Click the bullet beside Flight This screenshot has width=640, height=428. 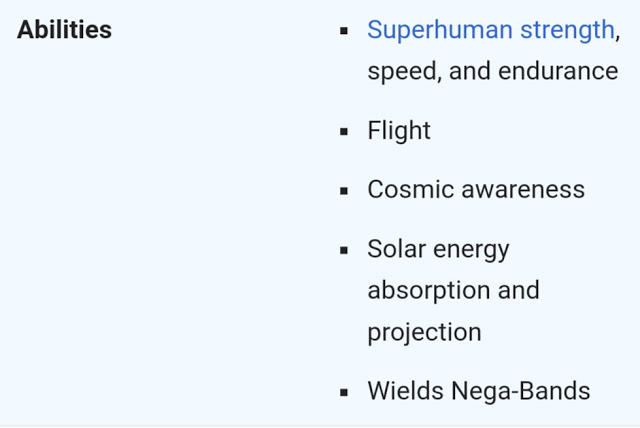(344, 131)
